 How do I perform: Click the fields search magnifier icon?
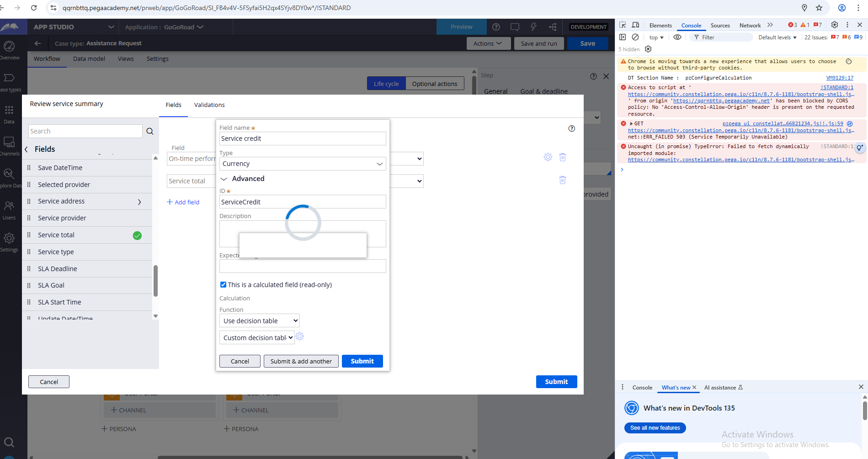click(150, 131)
